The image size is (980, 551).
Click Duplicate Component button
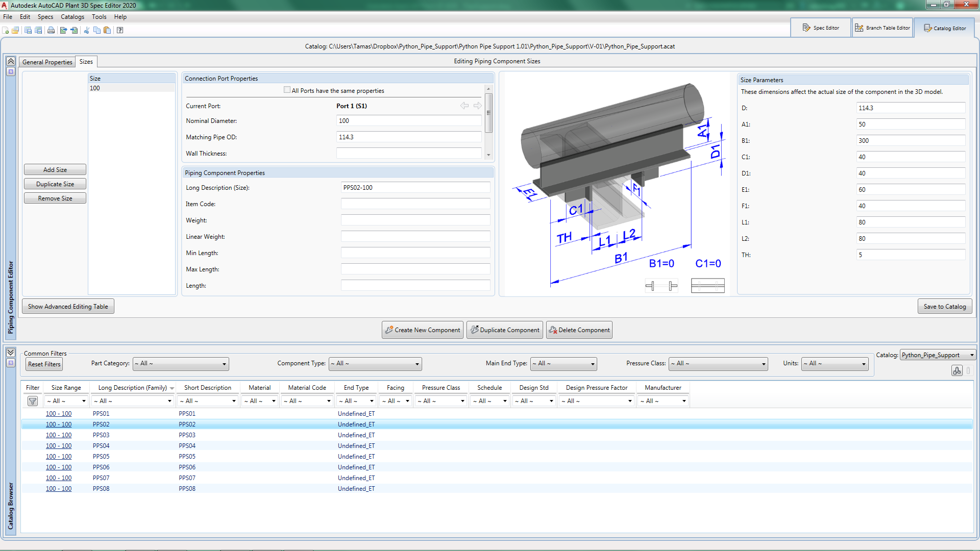pyautogui.click(x=505, y=330)
